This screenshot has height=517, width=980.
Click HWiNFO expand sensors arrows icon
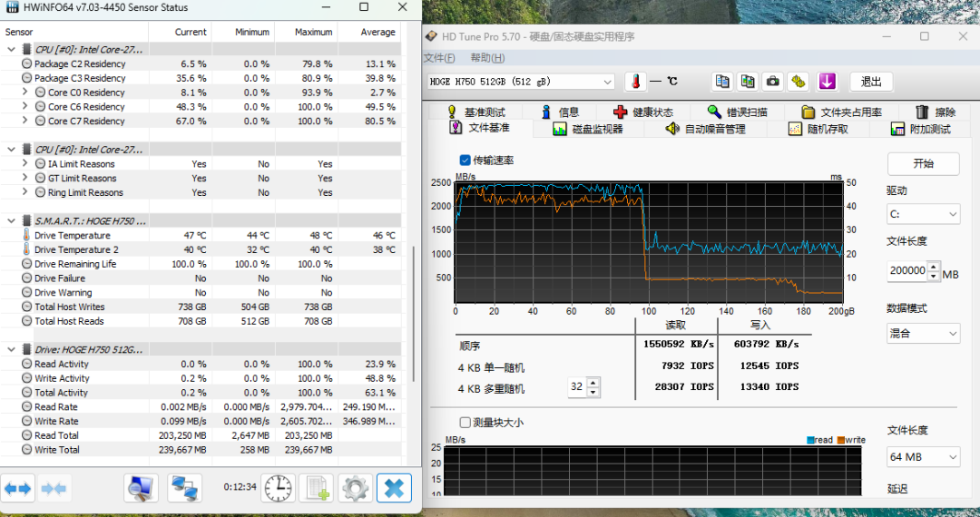click(x=17, y=488)
